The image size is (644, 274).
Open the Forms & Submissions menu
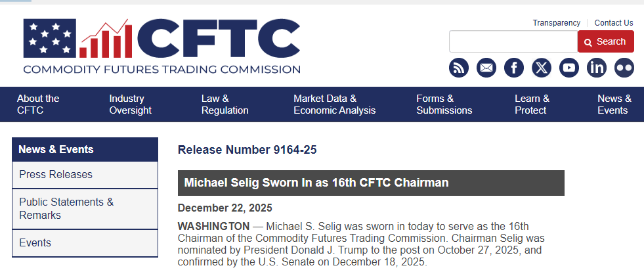click(x=444, y=104)
